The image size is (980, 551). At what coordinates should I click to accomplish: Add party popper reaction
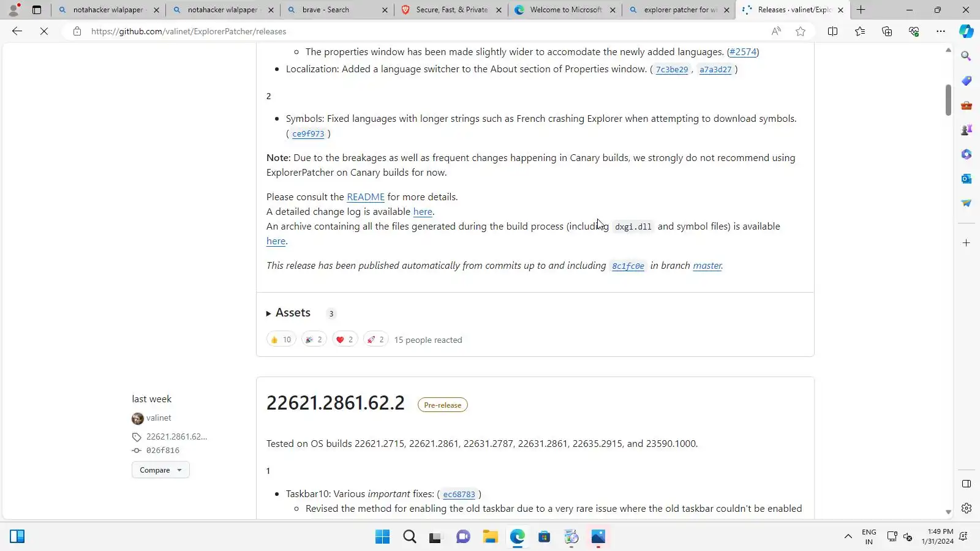pos(314,340)
